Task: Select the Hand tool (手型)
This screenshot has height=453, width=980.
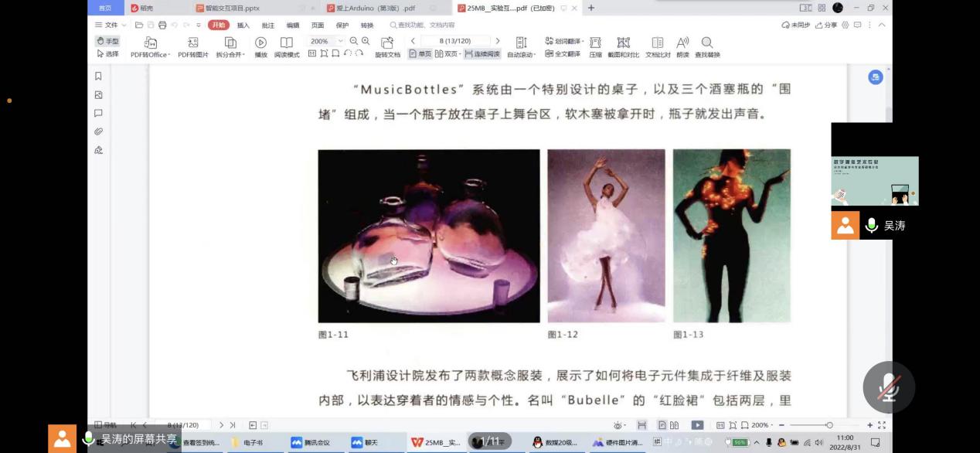Action: pyautogui.click(x=108, y=41)
